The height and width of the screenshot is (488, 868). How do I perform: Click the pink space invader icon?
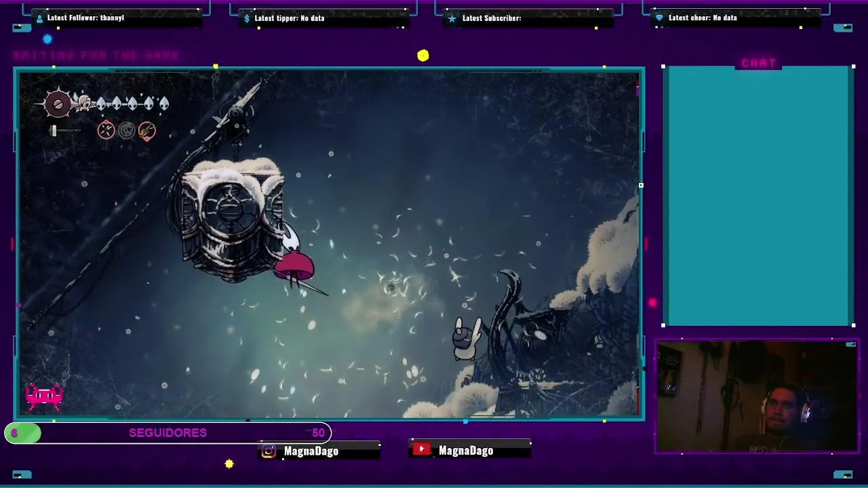45,396
